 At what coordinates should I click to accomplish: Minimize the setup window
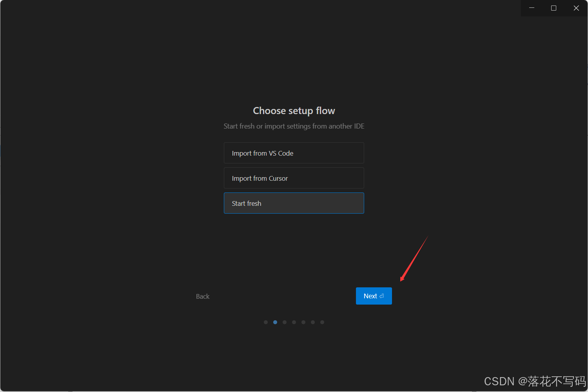532,8
